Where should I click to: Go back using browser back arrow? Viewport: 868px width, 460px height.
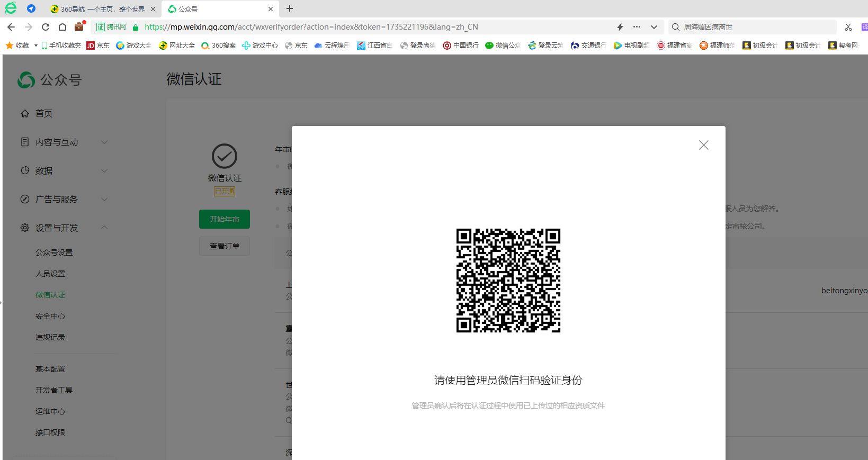pos(11,27)
